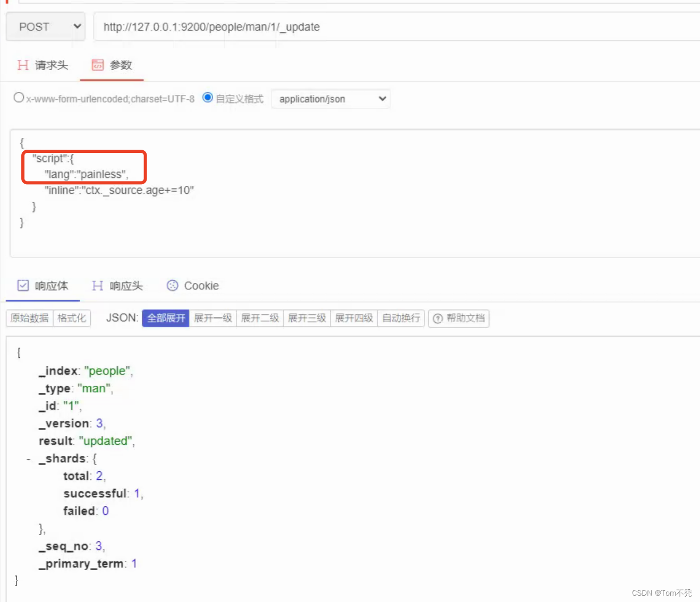Click the 响应体 checkbox icon
The height and width of the screenshot is (602, 700).
(x=23, y=286)
